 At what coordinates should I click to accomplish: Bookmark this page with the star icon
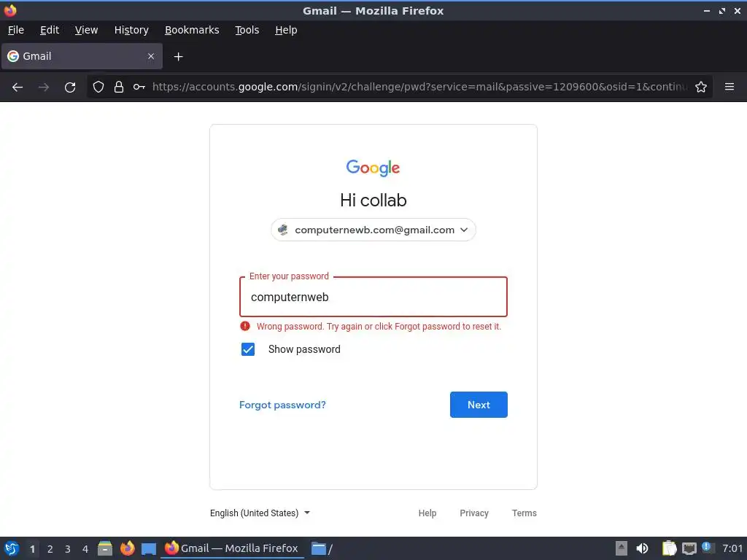click(x=701, y=87)
